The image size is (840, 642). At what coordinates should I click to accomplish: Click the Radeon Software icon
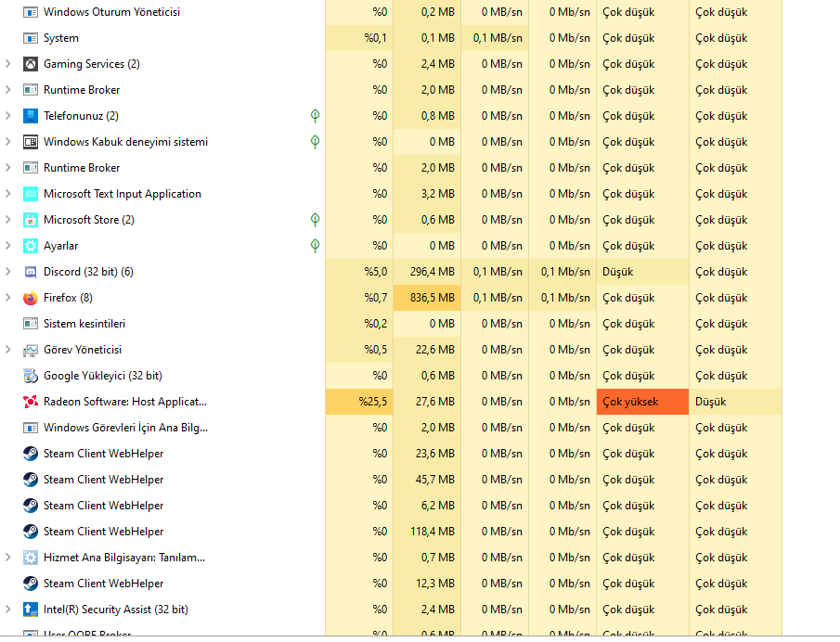coord(31,402)
